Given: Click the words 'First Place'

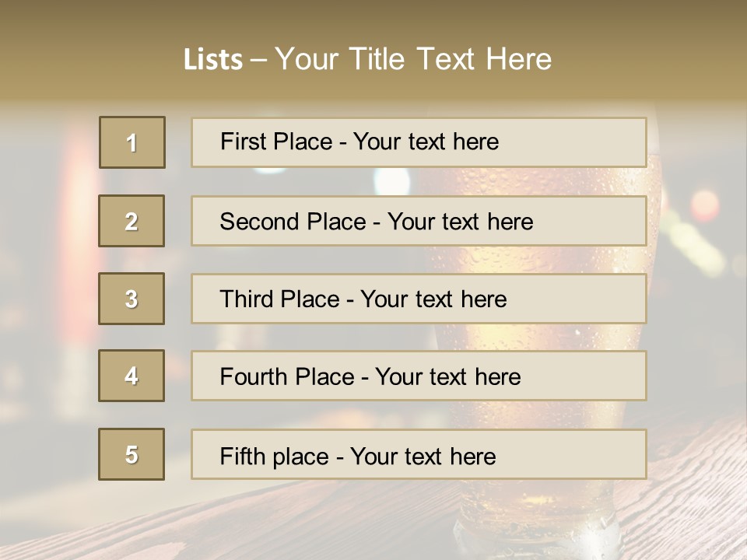Looking at the screenshot, I should coord(276,142).
